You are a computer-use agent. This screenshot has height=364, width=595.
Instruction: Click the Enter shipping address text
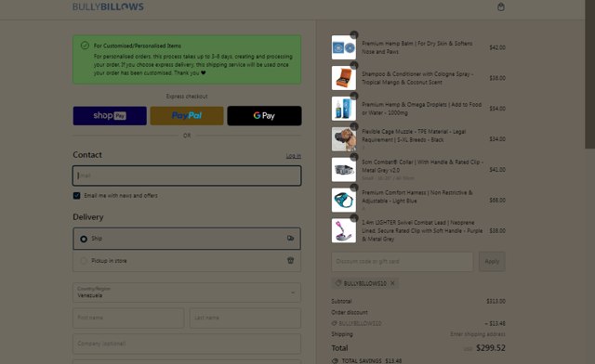coord(477,334)
